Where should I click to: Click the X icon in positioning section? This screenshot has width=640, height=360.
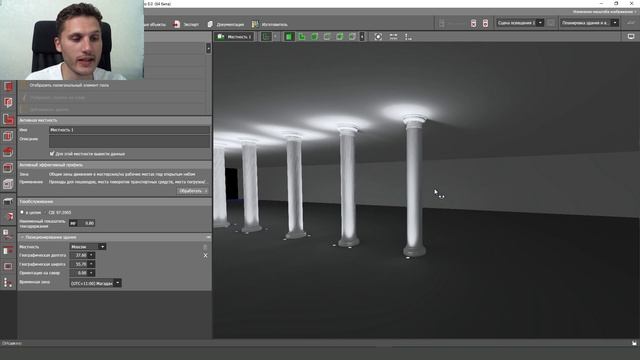[205, 256]
